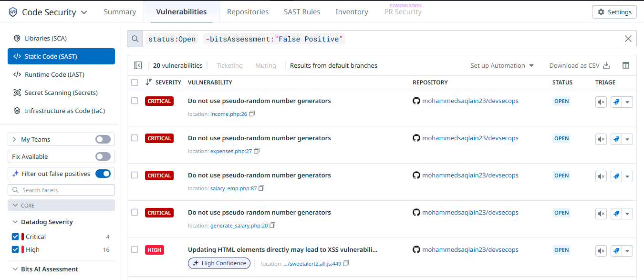Open the SAST Rules tab

302,12
